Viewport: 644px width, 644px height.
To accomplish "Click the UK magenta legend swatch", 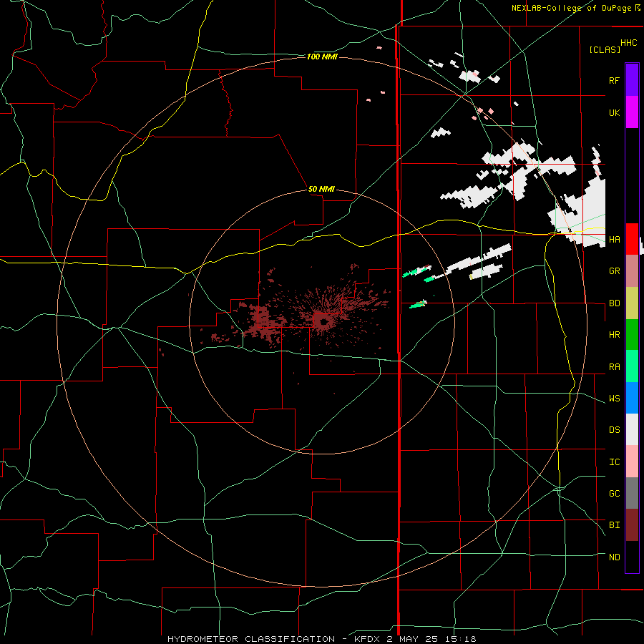I will tap(632, 112).
